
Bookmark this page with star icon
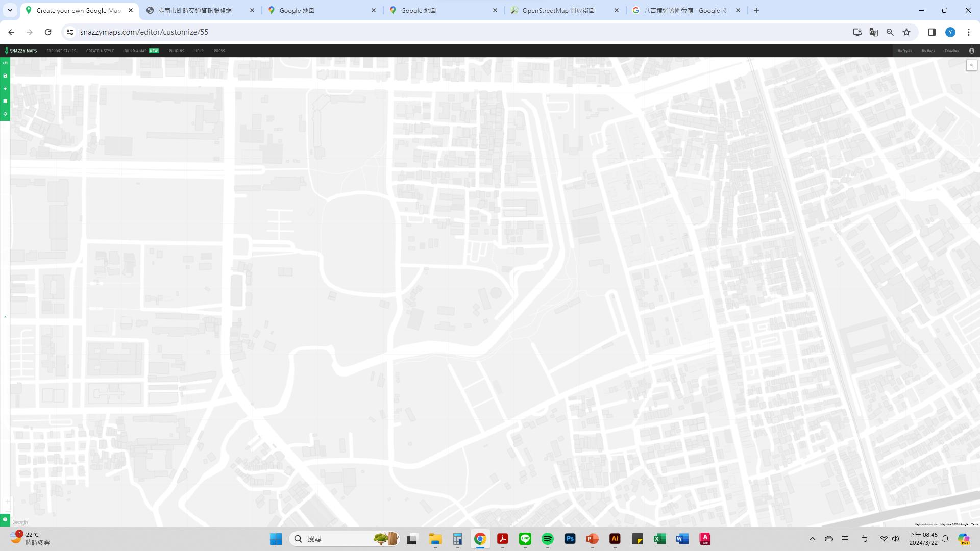(x=906, y=32)
